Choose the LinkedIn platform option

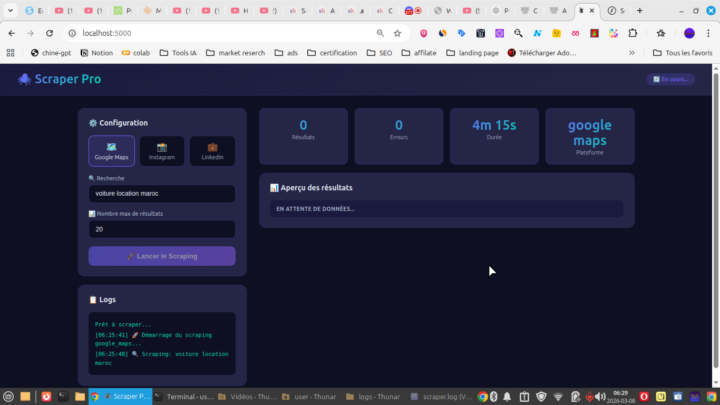[x=212, y=151]
